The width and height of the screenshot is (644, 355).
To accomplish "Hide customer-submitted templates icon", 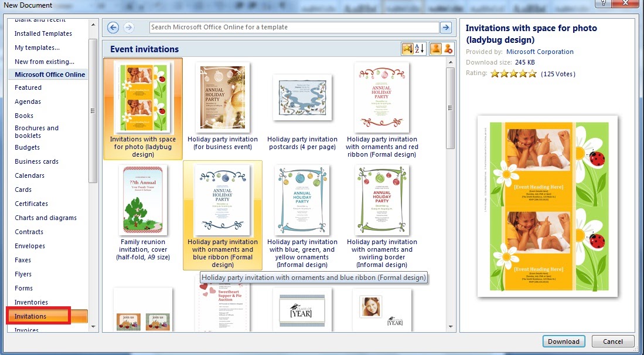I will tap(448, 49).
